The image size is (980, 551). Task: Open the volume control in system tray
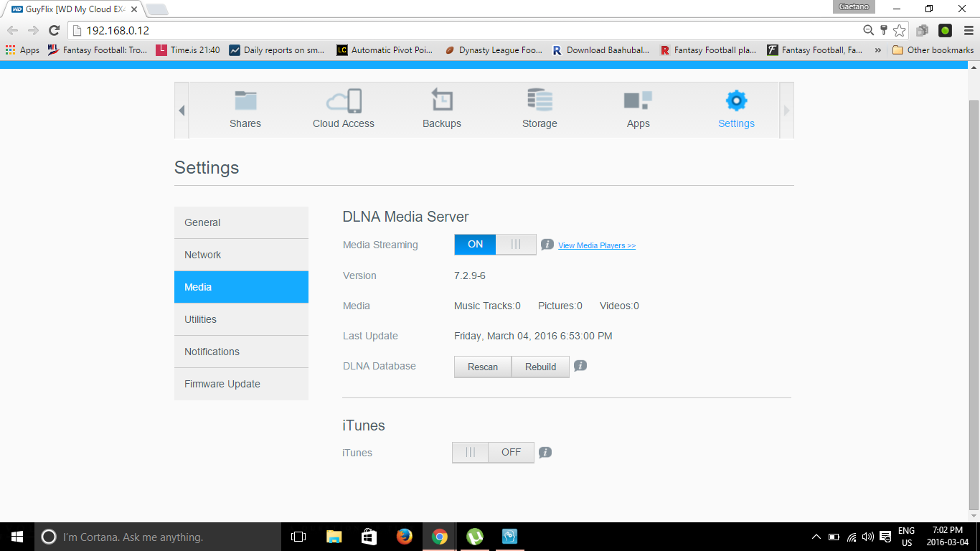click(868, 537)
